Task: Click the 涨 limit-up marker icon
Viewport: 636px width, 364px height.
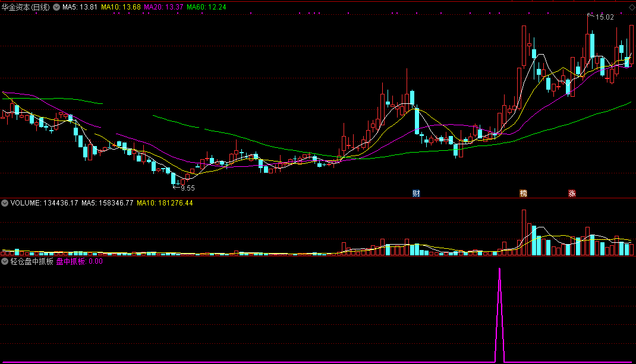Action: (x=572, y=194)
